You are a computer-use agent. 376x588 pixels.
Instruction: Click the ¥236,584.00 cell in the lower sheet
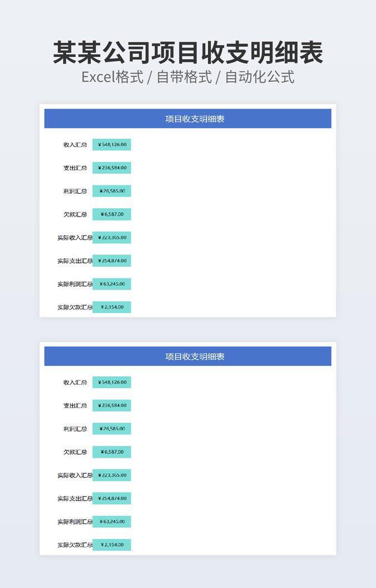(x=112, y=405)
